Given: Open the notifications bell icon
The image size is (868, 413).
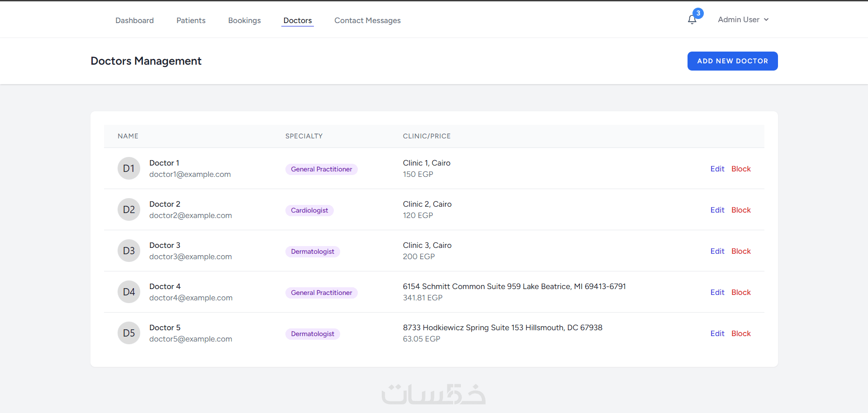Looking at the screenshot, I should coord(692,19).
